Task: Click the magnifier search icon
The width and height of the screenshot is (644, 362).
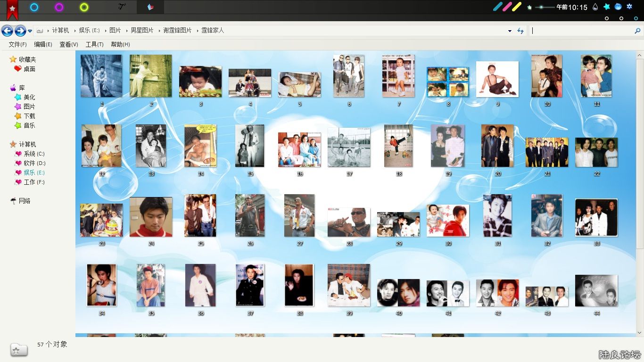Action: click(637, 31)
